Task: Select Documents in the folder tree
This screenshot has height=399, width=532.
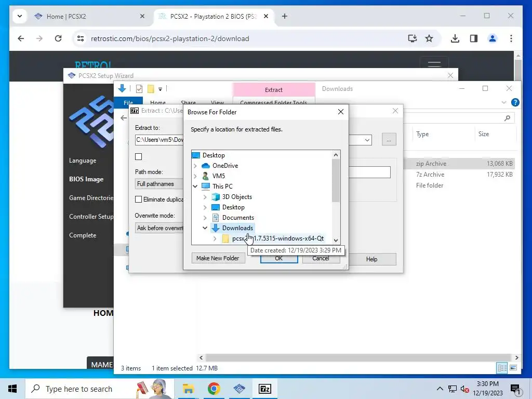Action: coord(238,218)
